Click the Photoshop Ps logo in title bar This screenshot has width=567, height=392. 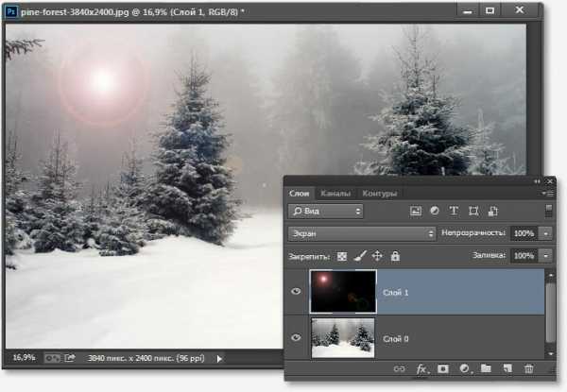[10, 12]
